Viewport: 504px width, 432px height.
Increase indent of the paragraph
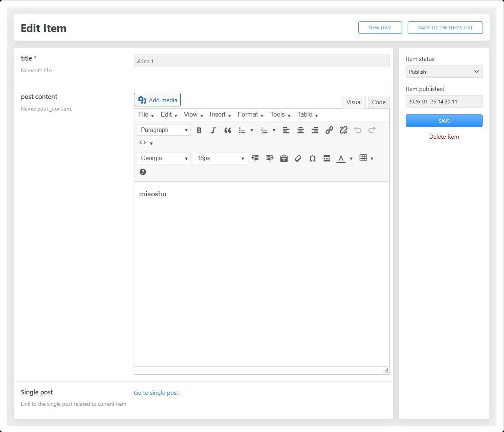pos(270,158)
